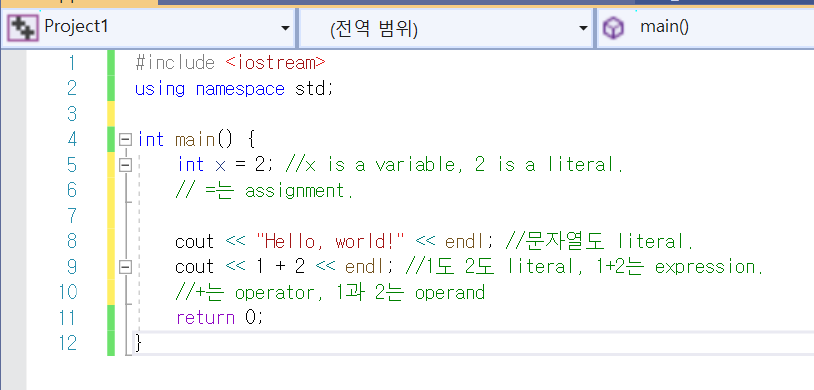Click line number 12 in the gutter

[67, 343]
